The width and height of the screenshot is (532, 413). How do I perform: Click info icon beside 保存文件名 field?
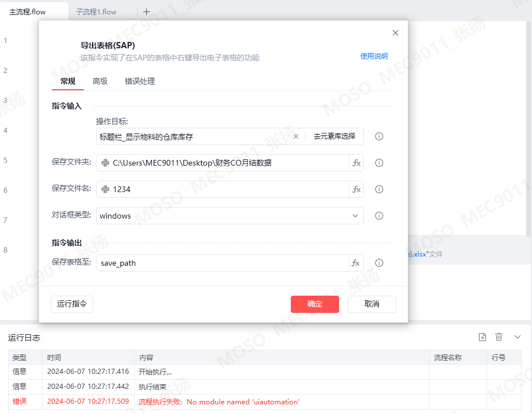379,189
